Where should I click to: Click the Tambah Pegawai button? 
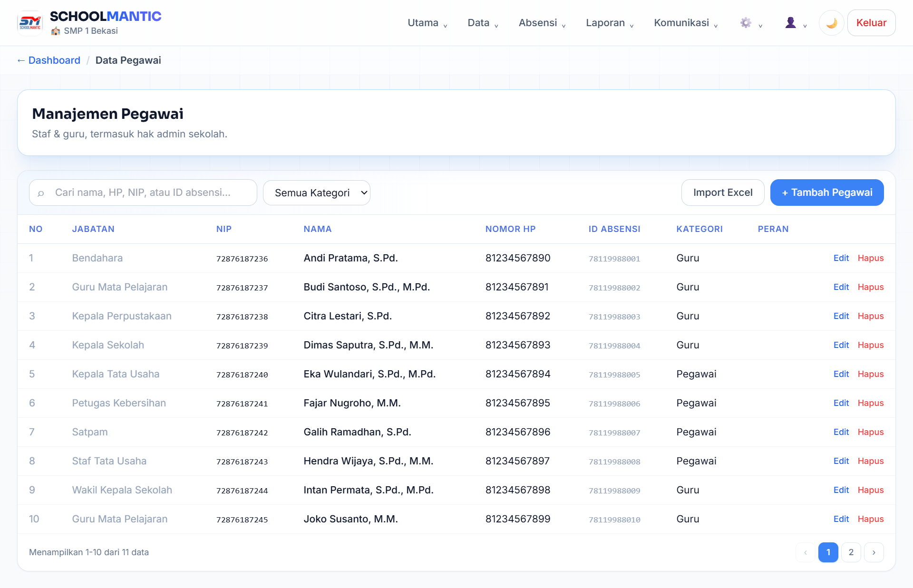827,193
